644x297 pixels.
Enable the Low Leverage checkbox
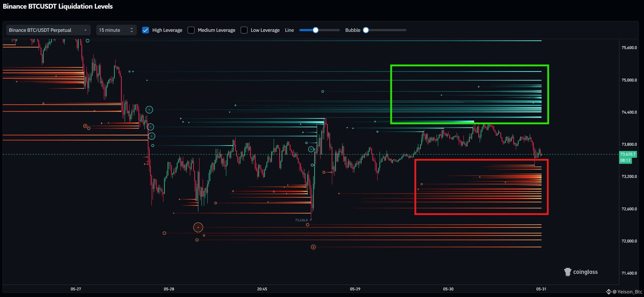point(244,30)
